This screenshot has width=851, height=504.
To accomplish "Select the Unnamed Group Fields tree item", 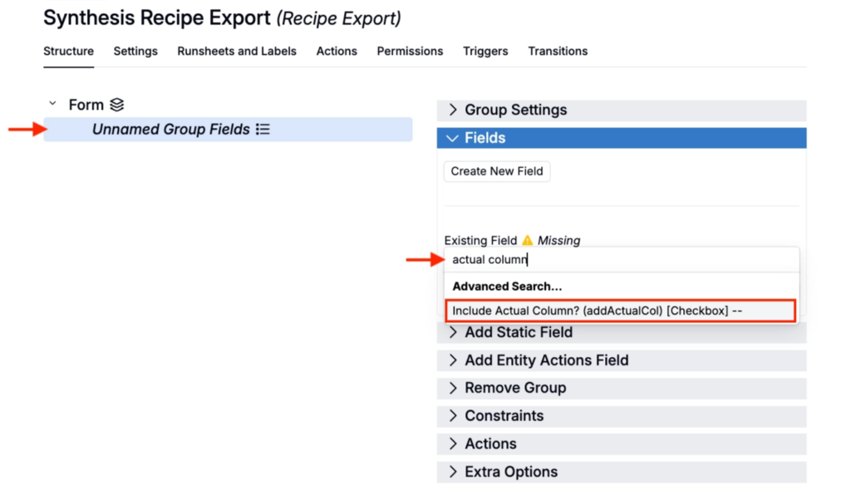I will point(170,130).
